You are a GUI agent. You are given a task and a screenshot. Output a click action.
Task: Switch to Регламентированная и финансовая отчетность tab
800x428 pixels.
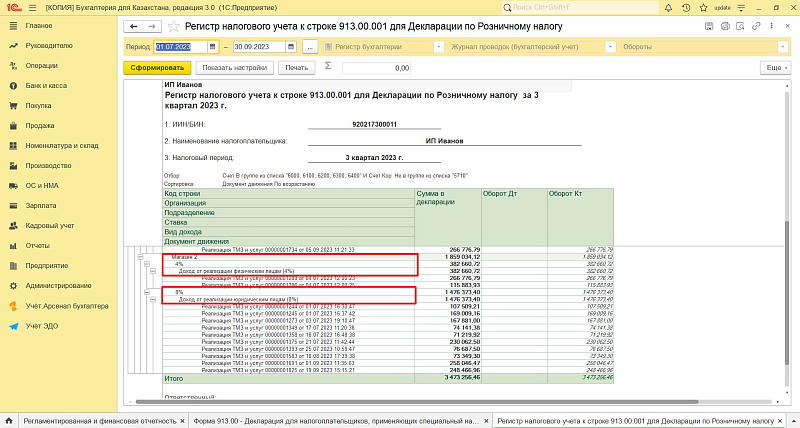(102, 420)
